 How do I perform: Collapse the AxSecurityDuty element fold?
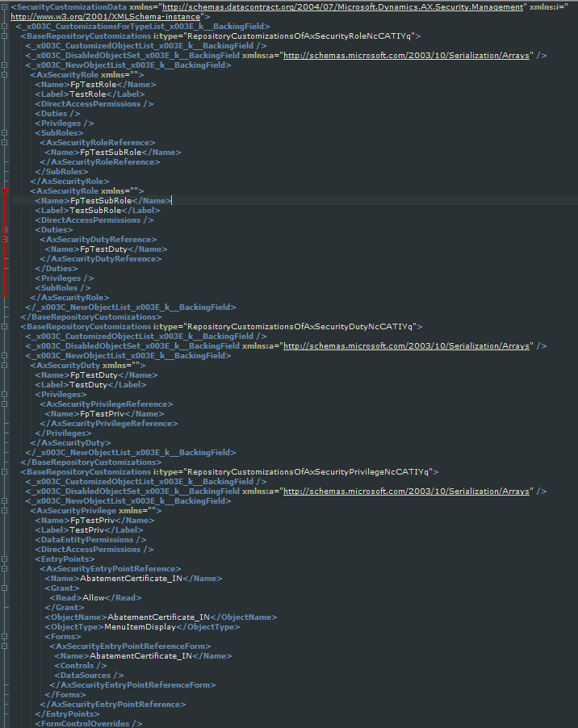(x=4, y=366)
